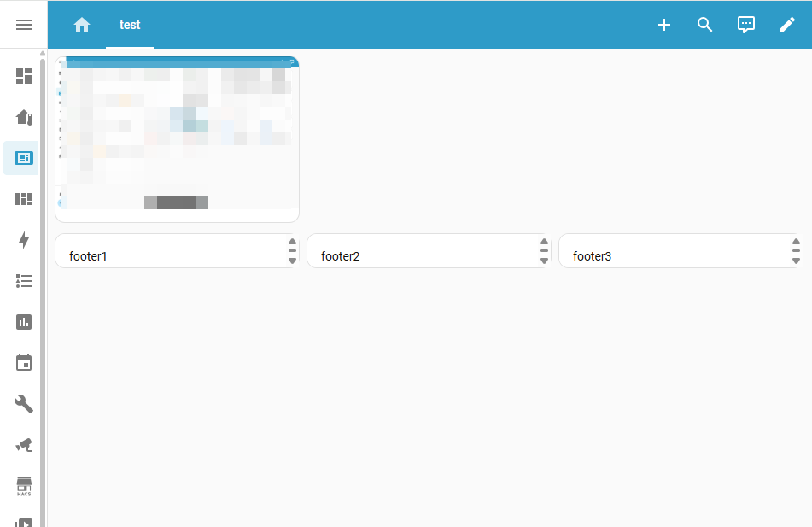Screen dimensions: 812x527
Task: Open the HACS store sidebar icon
Action: pyautogui.click(x=24, y=486)
